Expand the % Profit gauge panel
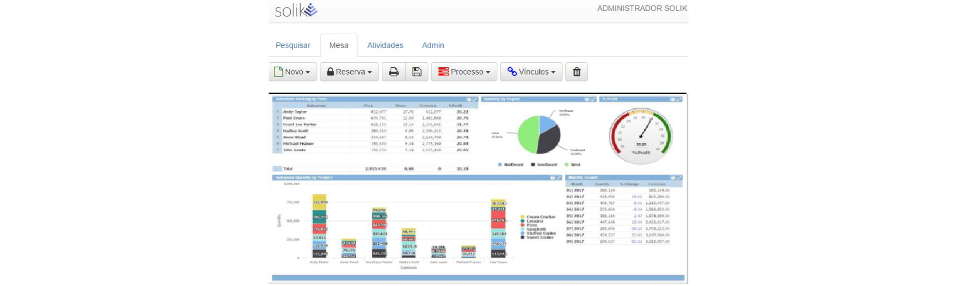 coord(679,99)
